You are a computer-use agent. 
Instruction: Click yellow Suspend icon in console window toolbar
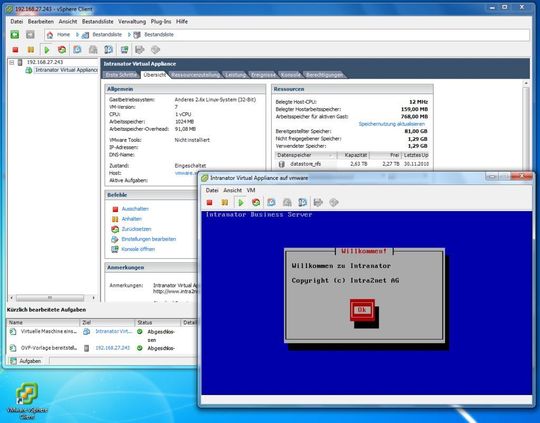225,203
